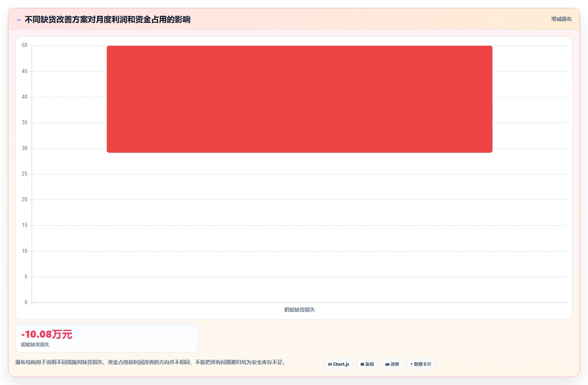This screenshot has height=385, width=588.
Task: Click the y-axis value 10
Action: (24, 251)
